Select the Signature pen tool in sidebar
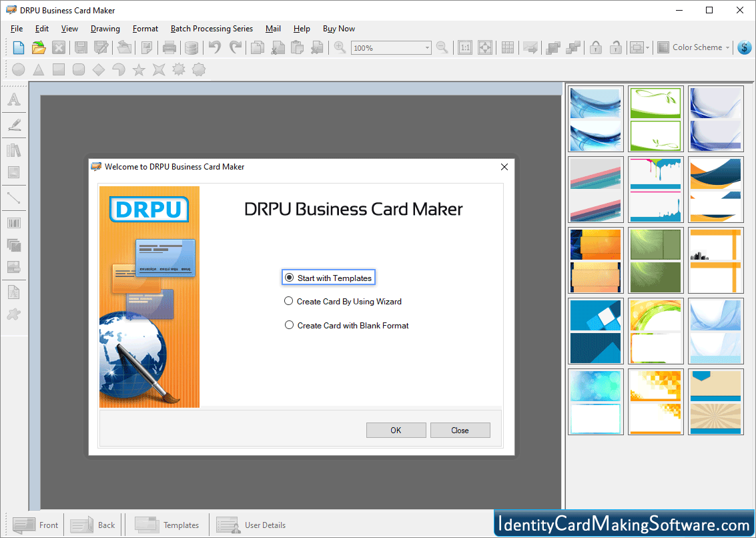The width and height of the screenshot is (756, 538). click(14, 125)
